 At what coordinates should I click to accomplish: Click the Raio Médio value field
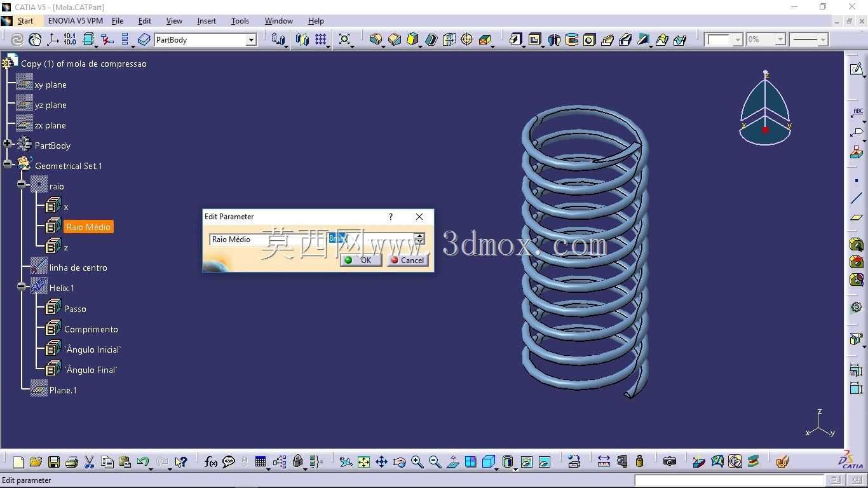click(370, 239)
